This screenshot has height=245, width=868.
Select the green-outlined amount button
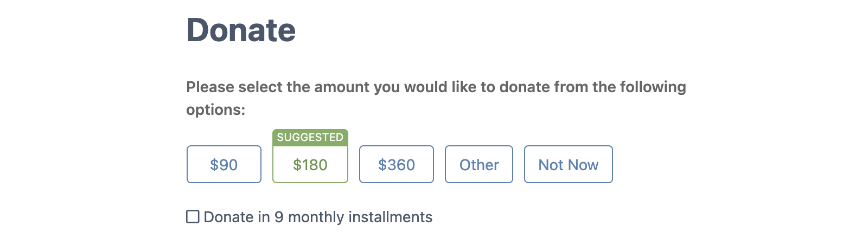click(310, 164)
